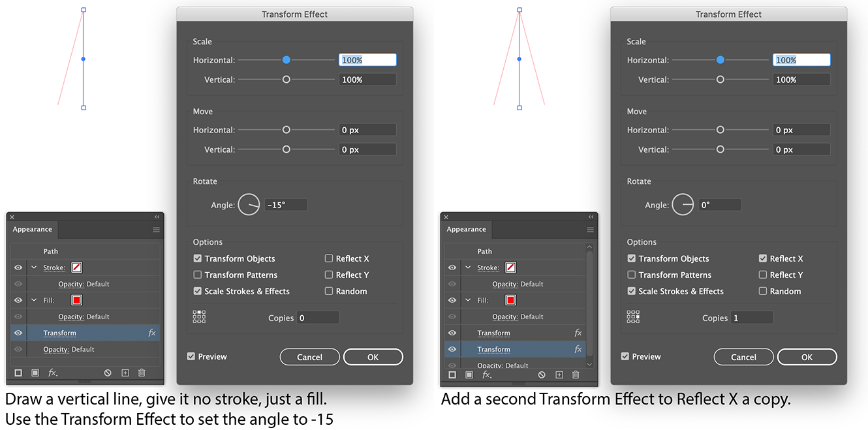Image resolution: width=868 pixels, height=430 pixels.
Task: Click Add New Effect fx icon in single-Transform Appearance panel
Action: 53,373
